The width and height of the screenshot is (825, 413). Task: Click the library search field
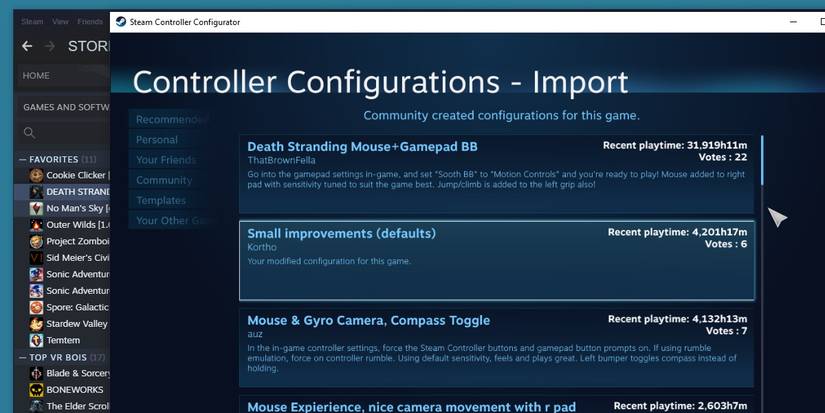[66, 133]
